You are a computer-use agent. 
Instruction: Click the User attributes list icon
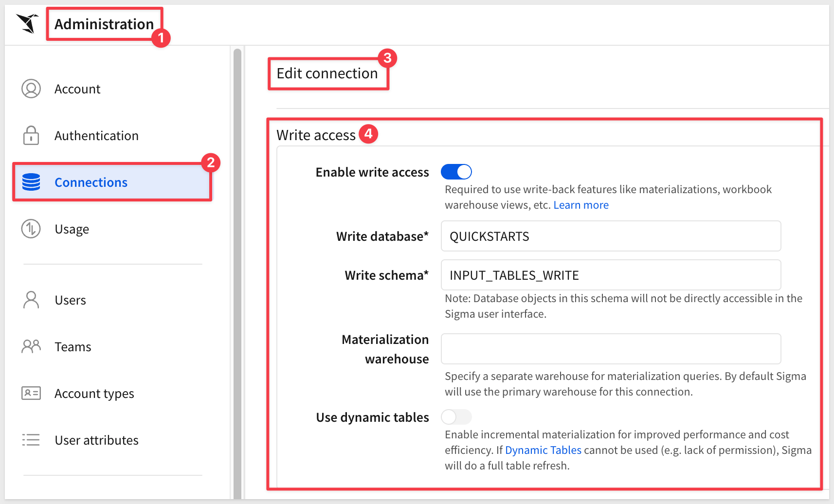(31, 440)
